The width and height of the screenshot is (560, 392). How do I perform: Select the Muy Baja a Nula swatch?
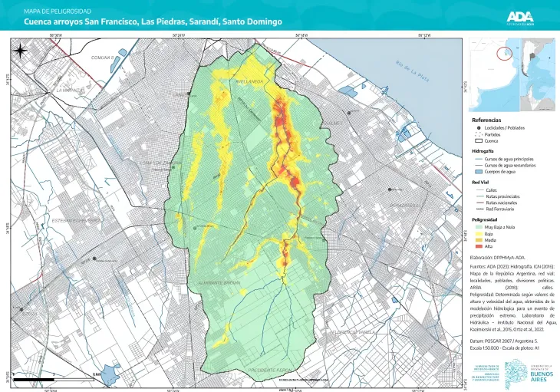coord(478,227)
